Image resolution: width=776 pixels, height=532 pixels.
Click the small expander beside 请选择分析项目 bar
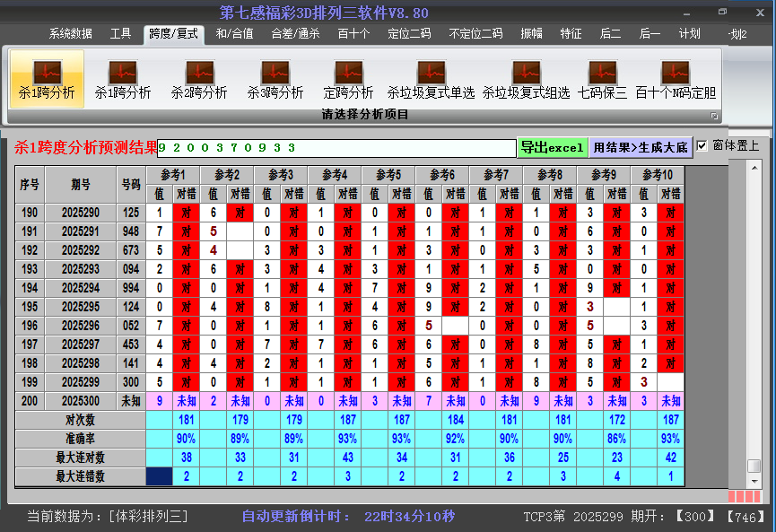[x=714, y=115]
